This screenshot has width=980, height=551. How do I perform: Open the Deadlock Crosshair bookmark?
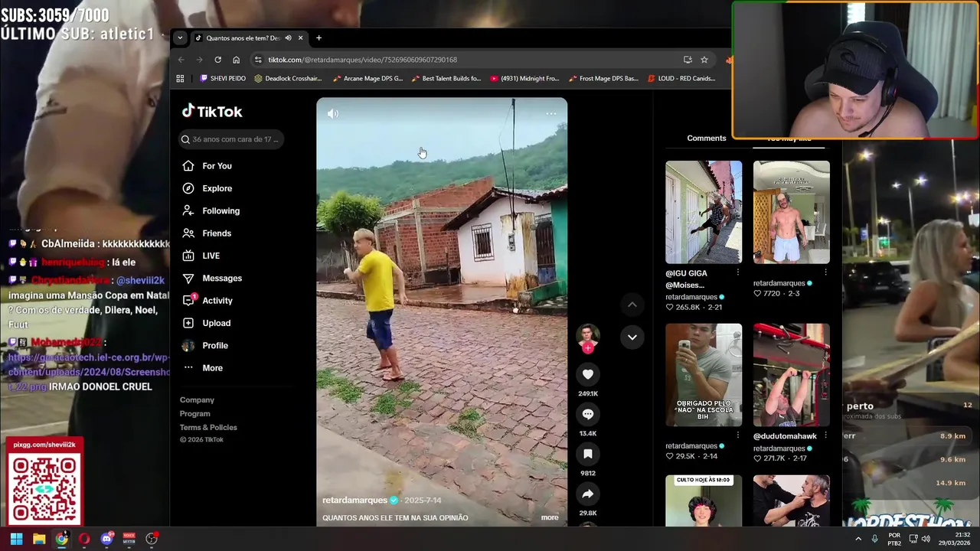(288, 78)
